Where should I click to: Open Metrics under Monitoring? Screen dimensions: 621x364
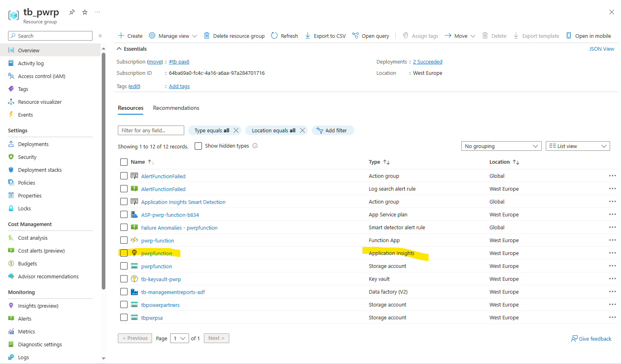click(x=27, y=331)
